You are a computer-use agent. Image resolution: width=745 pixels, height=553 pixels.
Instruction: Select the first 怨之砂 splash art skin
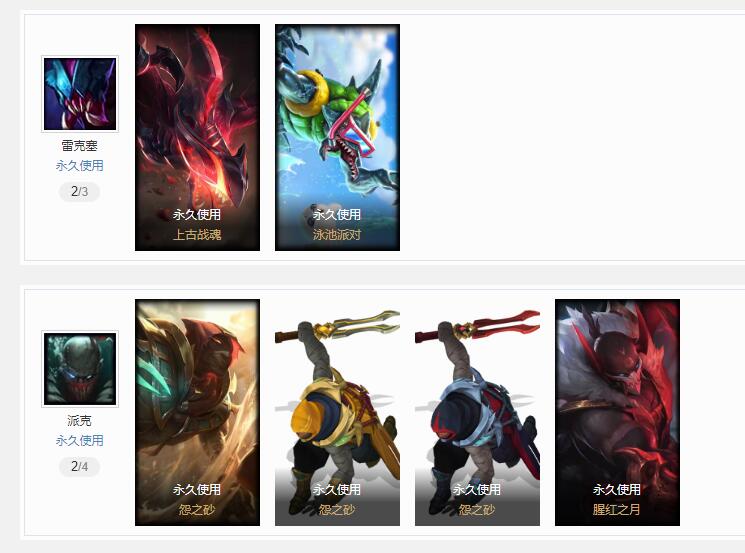point(197,412)
